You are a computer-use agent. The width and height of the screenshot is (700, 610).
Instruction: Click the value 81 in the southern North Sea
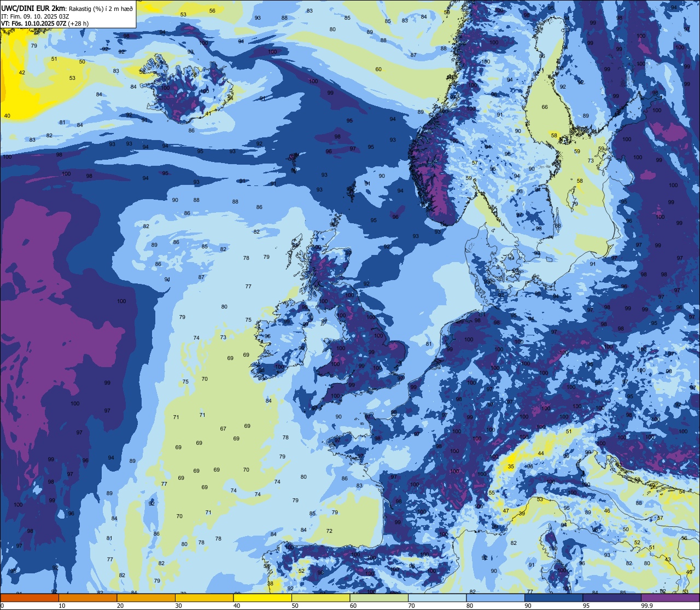429,344
